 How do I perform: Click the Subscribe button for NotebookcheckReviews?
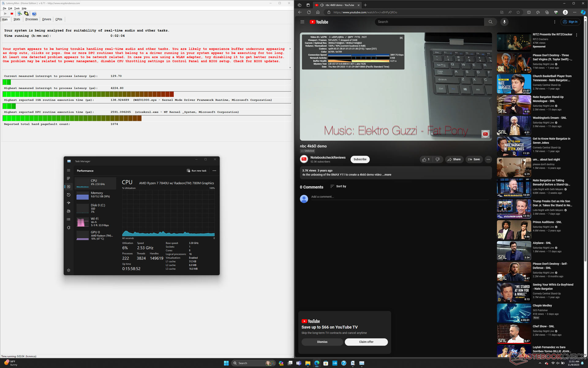360,159
